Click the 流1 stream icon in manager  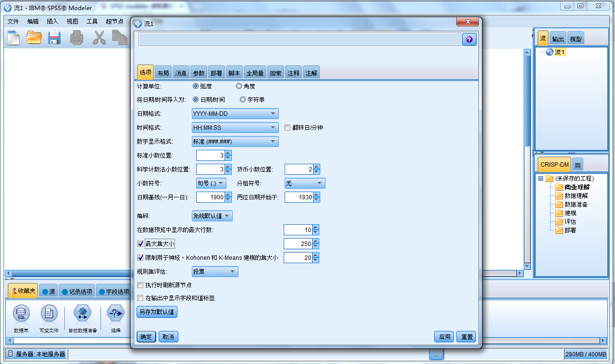pyautogui.click(x=549, y=52)
